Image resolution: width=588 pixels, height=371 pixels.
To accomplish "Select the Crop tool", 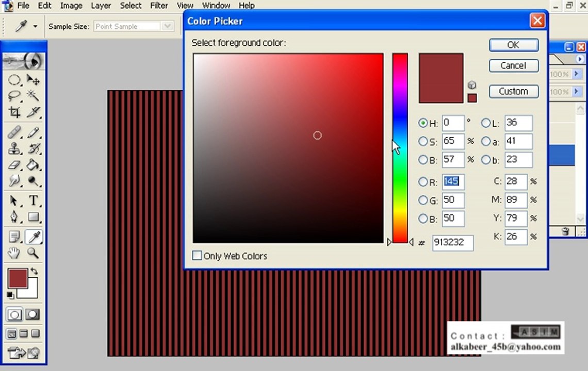I will 14,112.
